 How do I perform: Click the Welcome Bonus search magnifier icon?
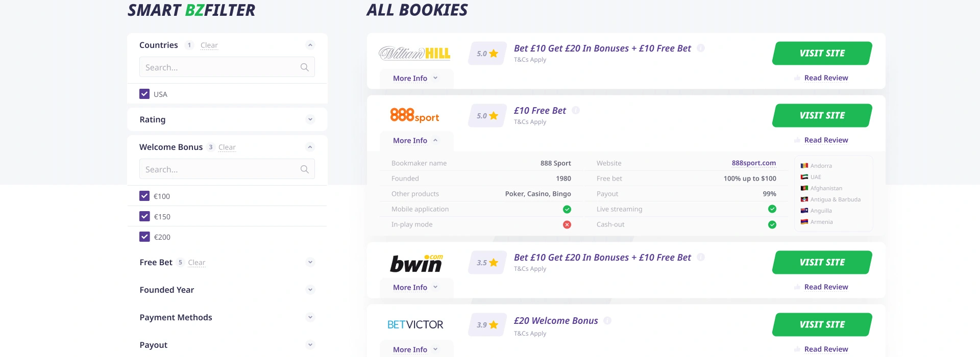click(x=305, y=169)
